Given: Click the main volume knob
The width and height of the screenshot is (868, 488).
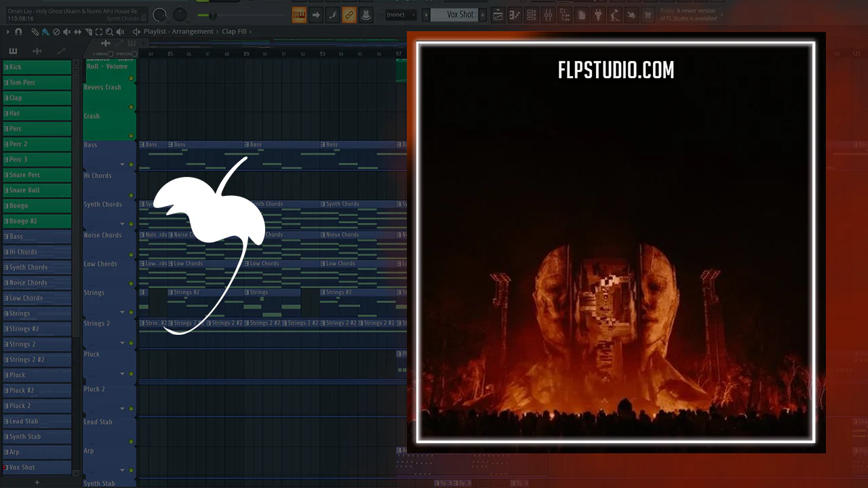Looking at the screenshot, I should (160, 14).
